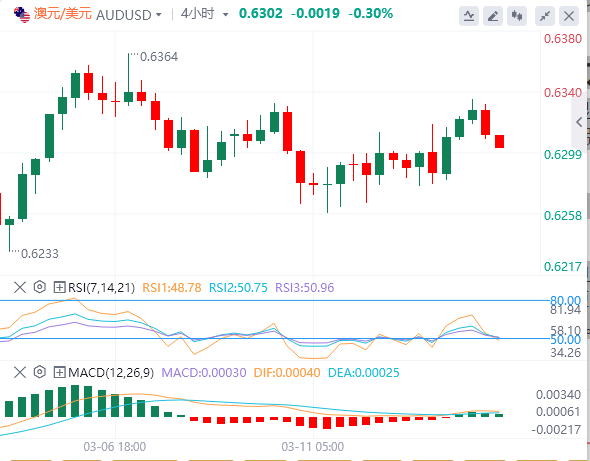Expand the MACD panel with plus icon
The width and height of the screenshot is (590, 461).
(59, 373)
